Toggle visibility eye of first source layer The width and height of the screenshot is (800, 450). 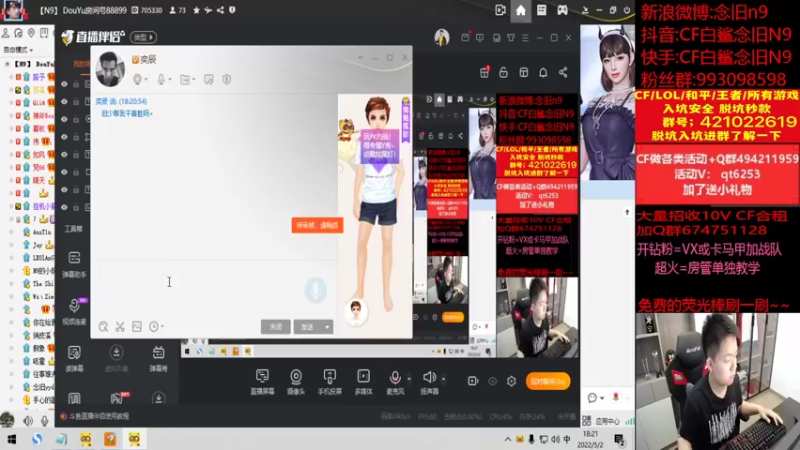click(x=64, y=84)
